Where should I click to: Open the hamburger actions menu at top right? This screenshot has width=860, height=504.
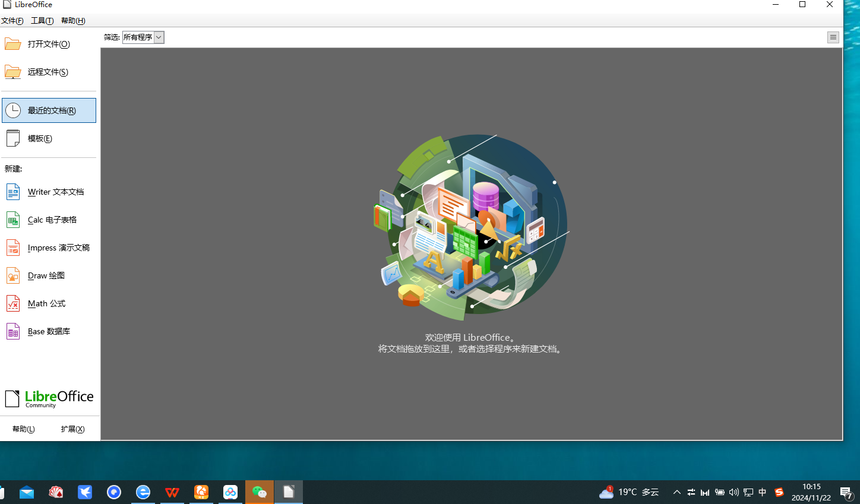pyautogui.click(x=833, y=37)
